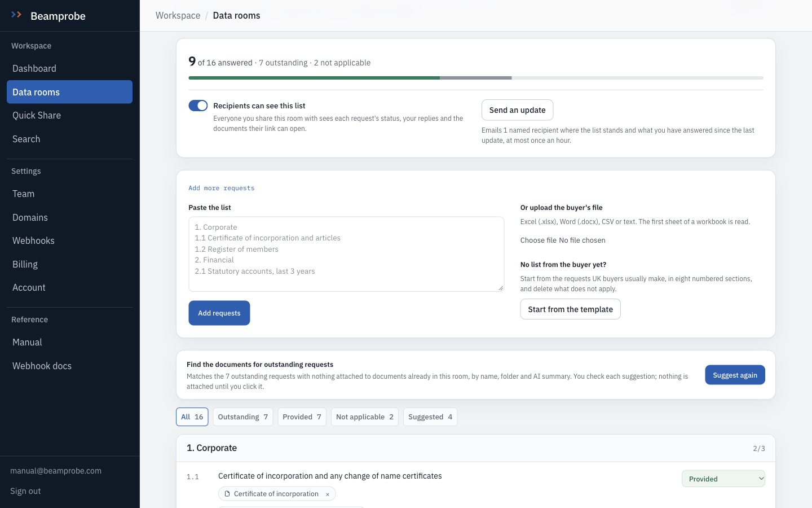Click the Send an update button
The height and width of the screenshot is (508, 812).
click(x=518, y=110)
